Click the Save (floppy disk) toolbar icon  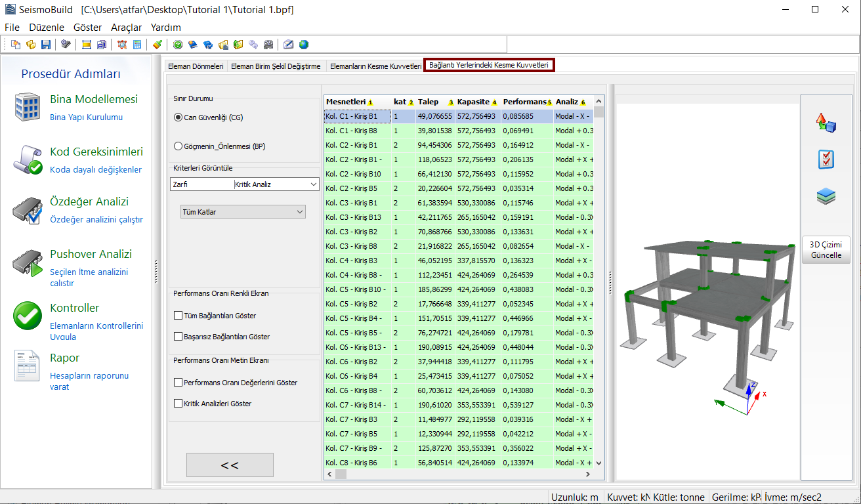(x=46, y=45)
